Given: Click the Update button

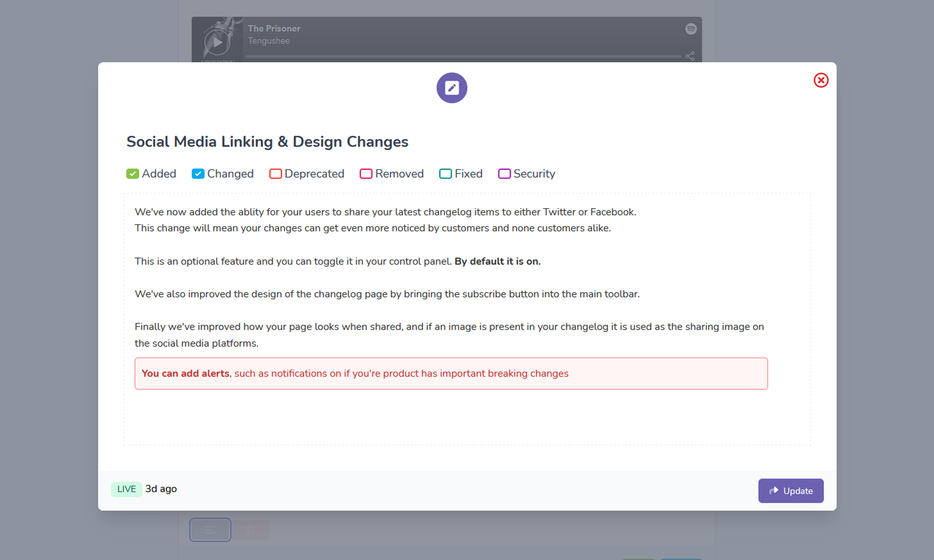Looking at the screenshot, I should [790, 490].
